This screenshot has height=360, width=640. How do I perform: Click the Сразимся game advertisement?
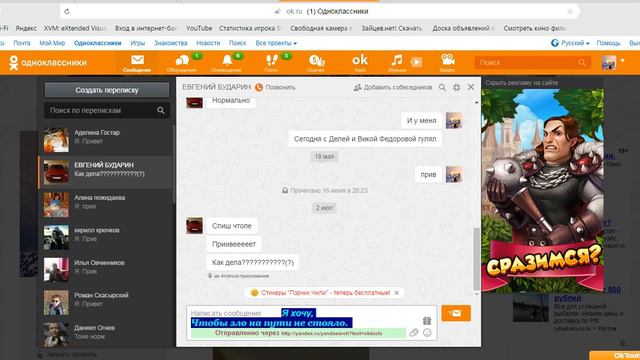click(542, 190)
